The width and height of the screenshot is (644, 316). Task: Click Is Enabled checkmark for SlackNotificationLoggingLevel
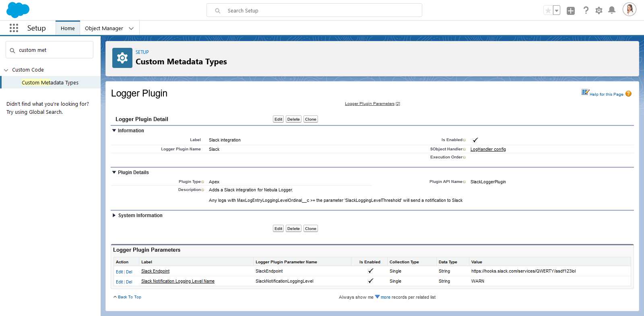point(370,281)
